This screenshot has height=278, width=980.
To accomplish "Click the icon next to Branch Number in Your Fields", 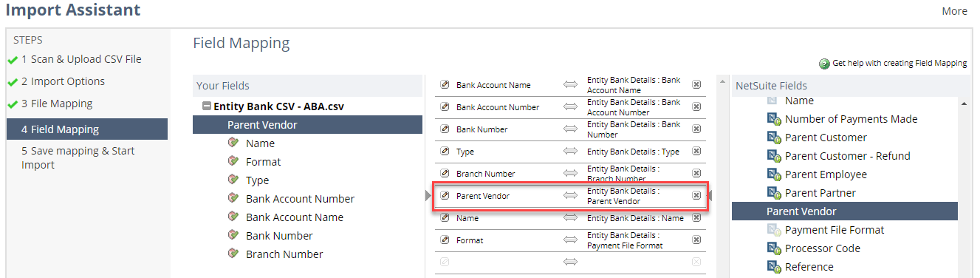I will [x=234, y=254].
